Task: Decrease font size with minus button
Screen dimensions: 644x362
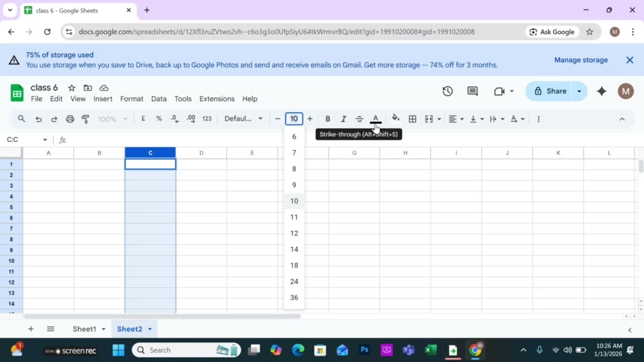Action: point(277,119)
